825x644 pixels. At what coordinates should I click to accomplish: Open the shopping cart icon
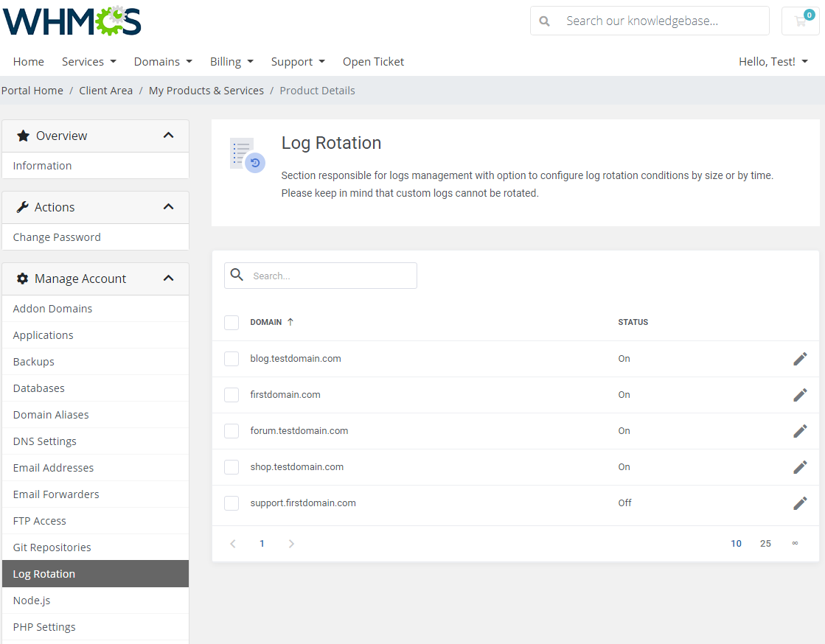click(x=800, y=21)
